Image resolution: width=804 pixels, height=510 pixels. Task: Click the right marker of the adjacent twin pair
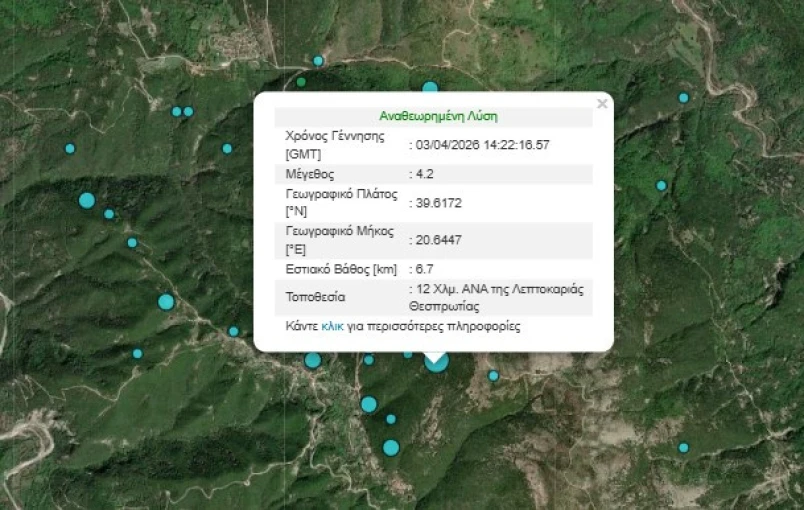tap(188, 111)
